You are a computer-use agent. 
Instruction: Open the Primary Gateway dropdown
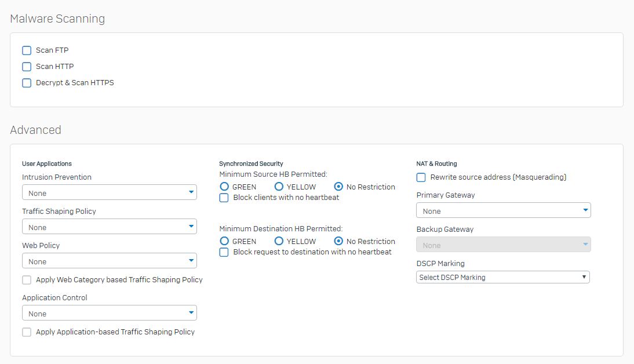tap(503, 210)
